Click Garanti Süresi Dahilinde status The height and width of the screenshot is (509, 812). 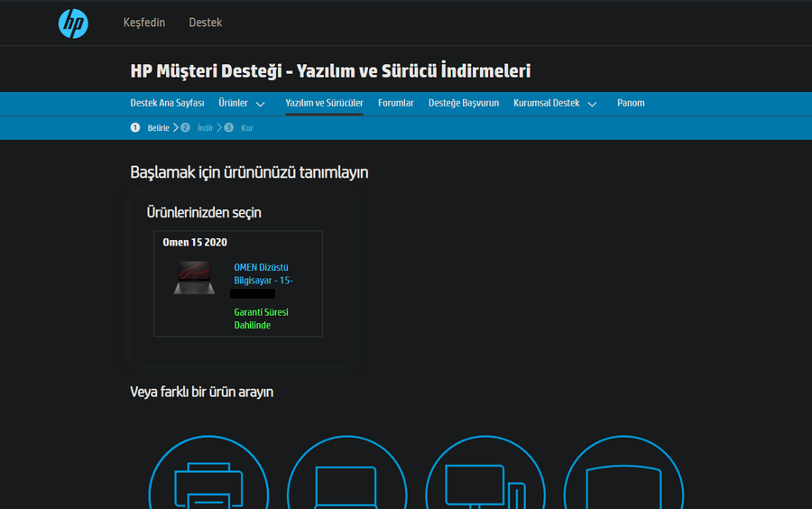click(261, 319)
